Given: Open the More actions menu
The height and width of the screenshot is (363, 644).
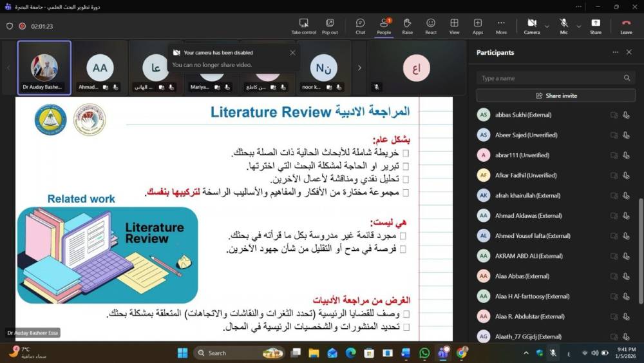Looking at the screenshot, I should [501, 26].
